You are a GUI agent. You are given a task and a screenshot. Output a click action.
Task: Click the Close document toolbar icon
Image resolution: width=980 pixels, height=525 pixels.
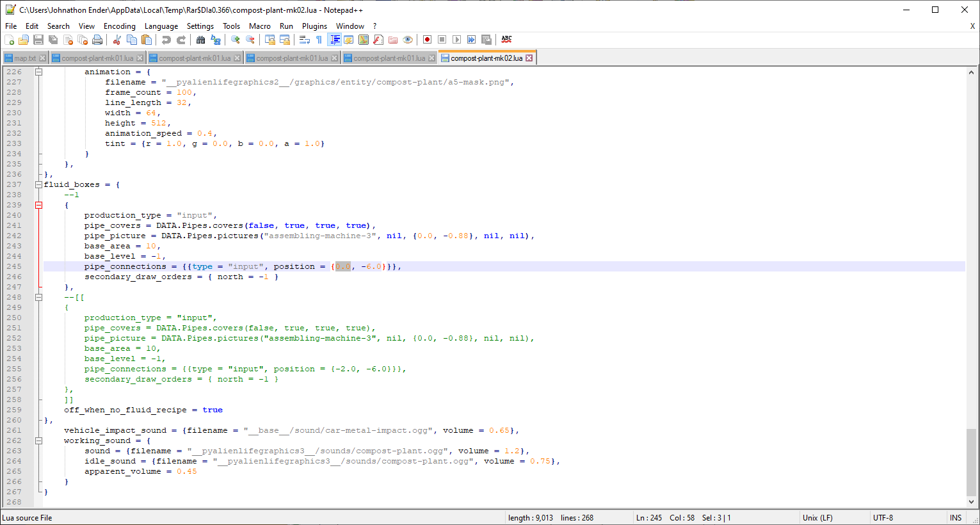click(x=68, y=40)
